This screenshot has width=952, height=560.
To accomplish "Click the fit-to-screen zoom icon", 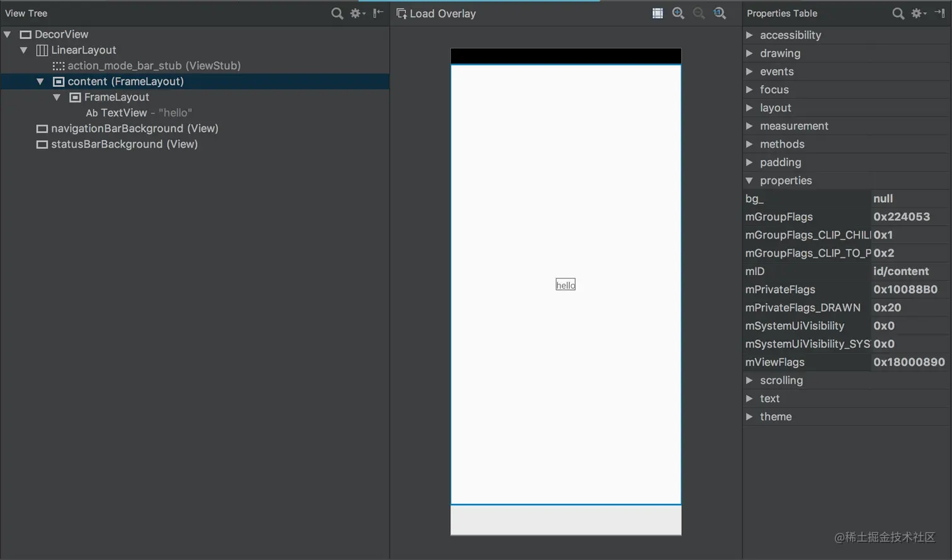I will (x=657, y=13).
